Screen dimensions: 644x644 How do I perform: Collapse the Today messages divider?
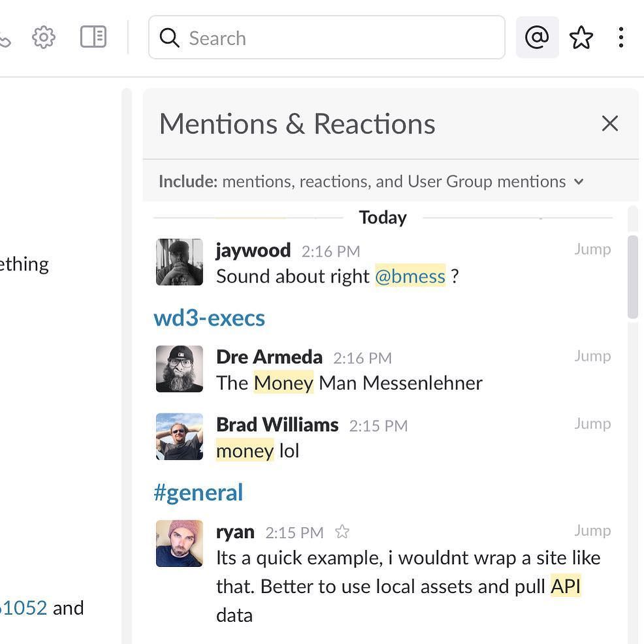tap(383, 217)
